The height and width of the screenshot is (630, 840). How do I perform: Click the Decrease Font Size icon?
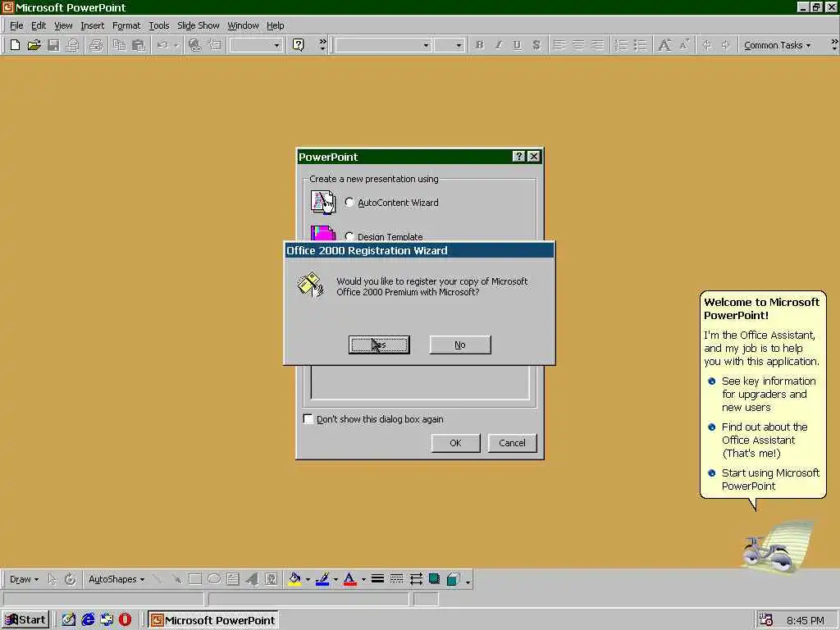(x=684, y=45)
